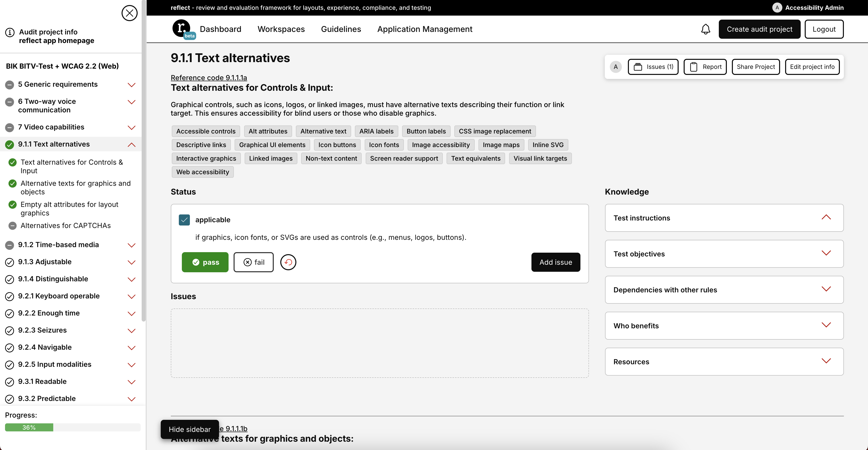Click the reset status circular arrow icon
868x450 pixels.
click(288, 262)
